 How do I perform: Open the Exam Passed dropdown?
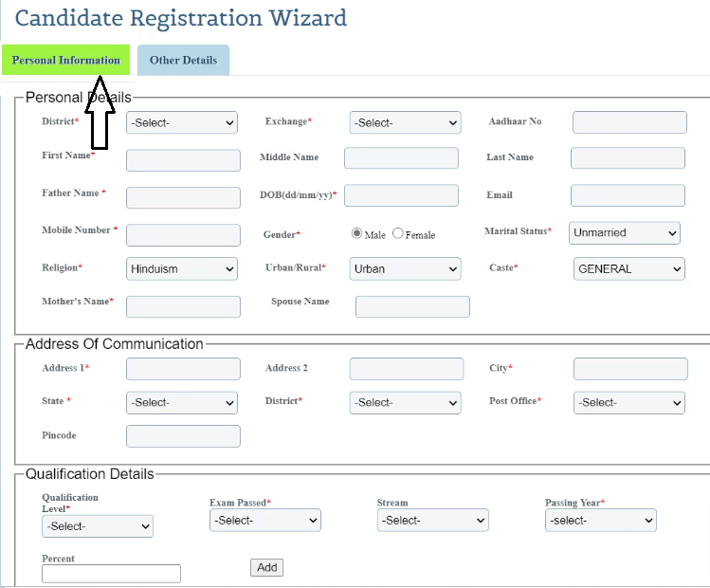[x=265, y=520]
